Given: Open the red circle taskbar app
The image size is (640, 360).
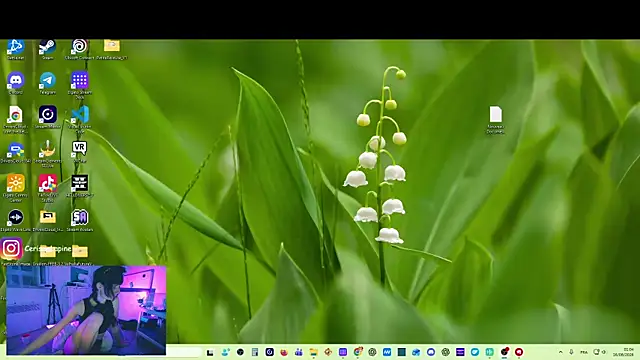Looking at the screenshot, I should 519,352.
